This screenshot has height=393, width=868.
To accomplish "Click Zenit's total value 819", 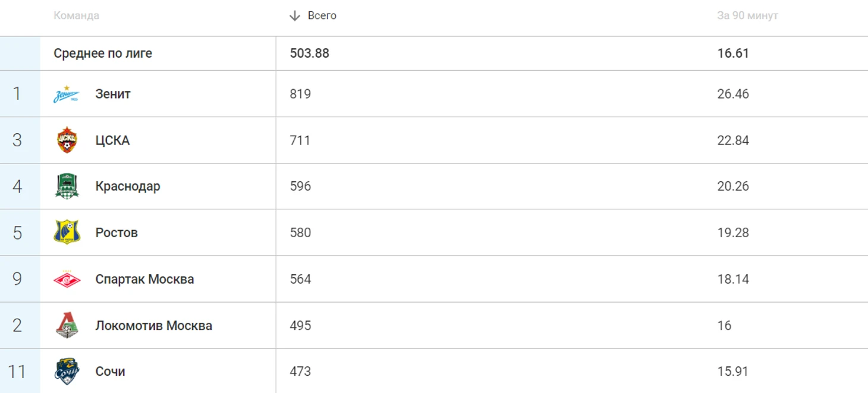I will [300, 94].
